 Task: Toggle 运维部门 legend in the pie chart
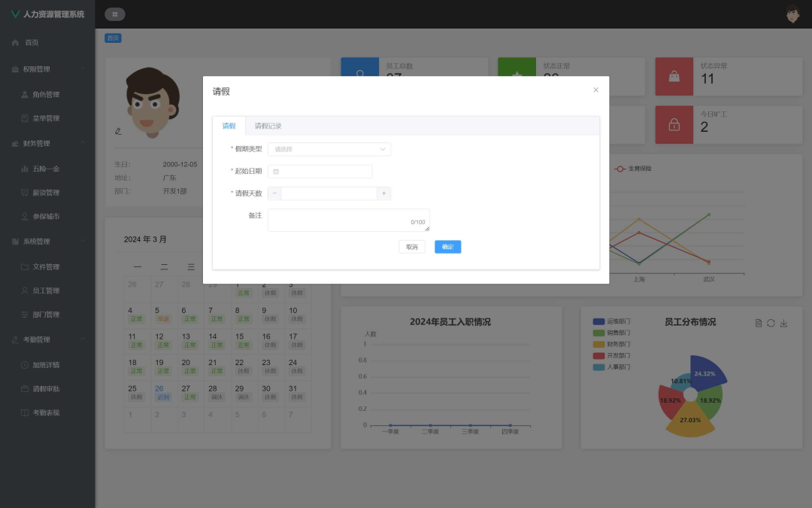point(611,321)
